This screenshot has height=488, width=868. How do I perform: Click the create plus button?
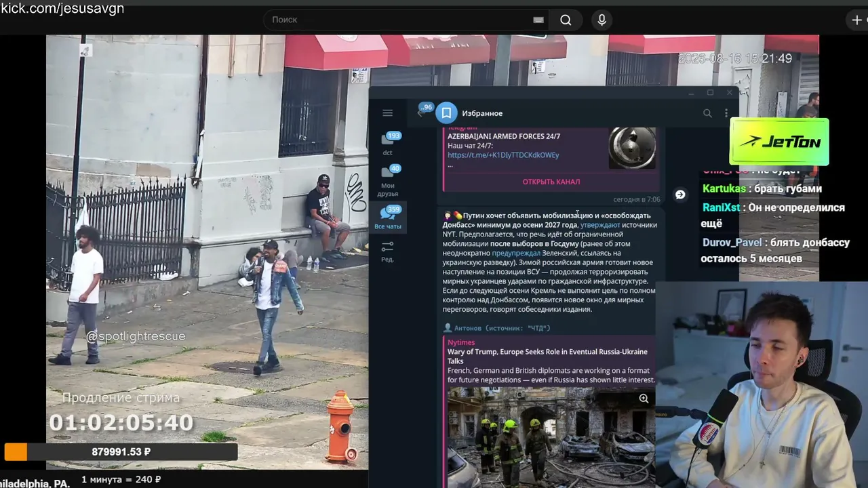point(857,20)
